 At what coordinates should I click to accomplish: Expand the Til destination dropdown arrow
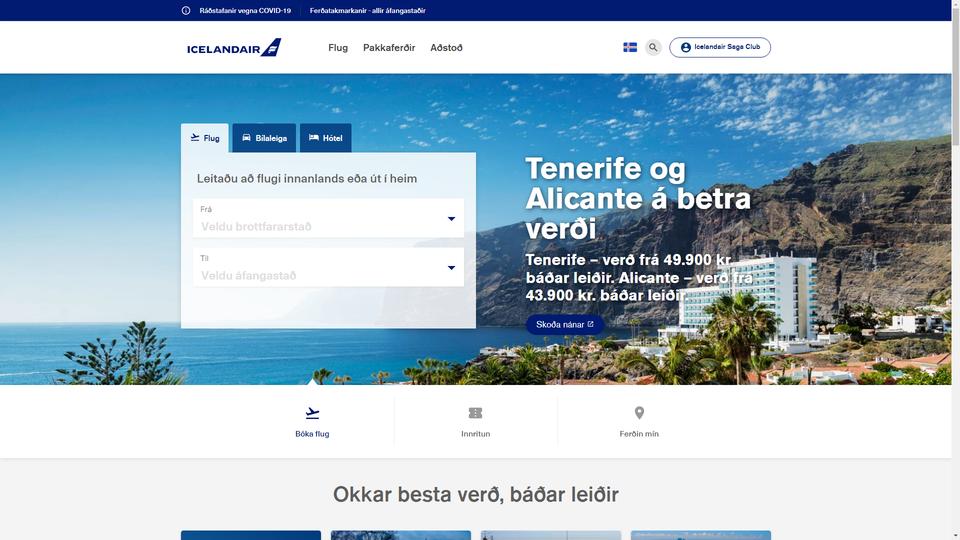pyautogui.click(x=451, y=268)
